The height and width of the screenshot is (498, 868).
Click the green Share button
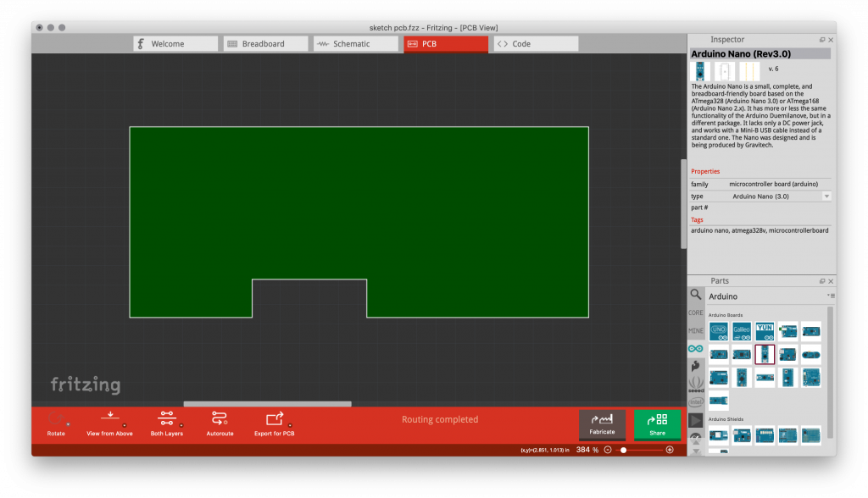(x=657, y=424)
